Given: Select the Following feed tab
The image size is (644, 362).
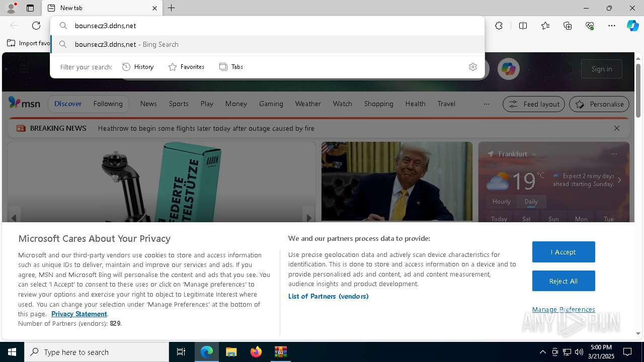Looking at the screenshot, I should [x=108, y=104].
